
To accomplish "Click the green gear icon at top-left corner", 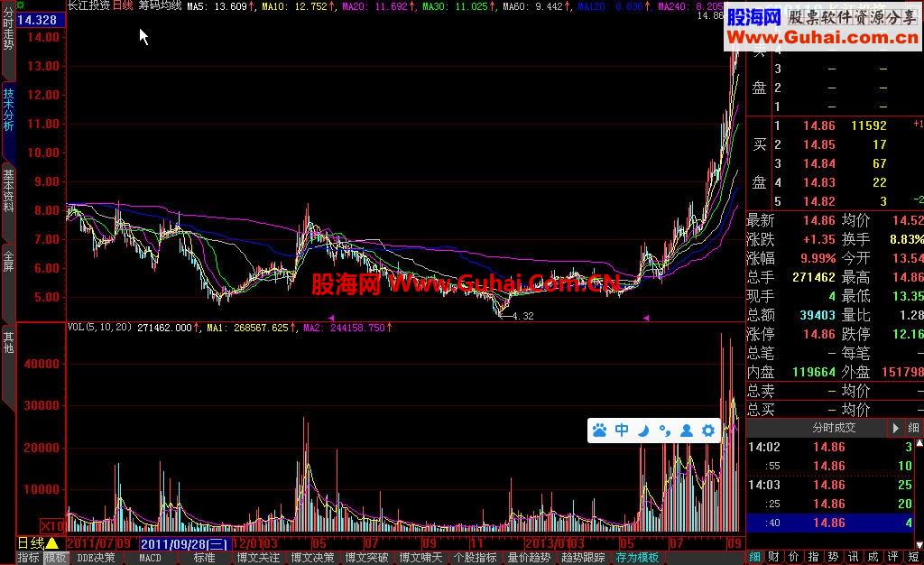I will click(22, 5).
